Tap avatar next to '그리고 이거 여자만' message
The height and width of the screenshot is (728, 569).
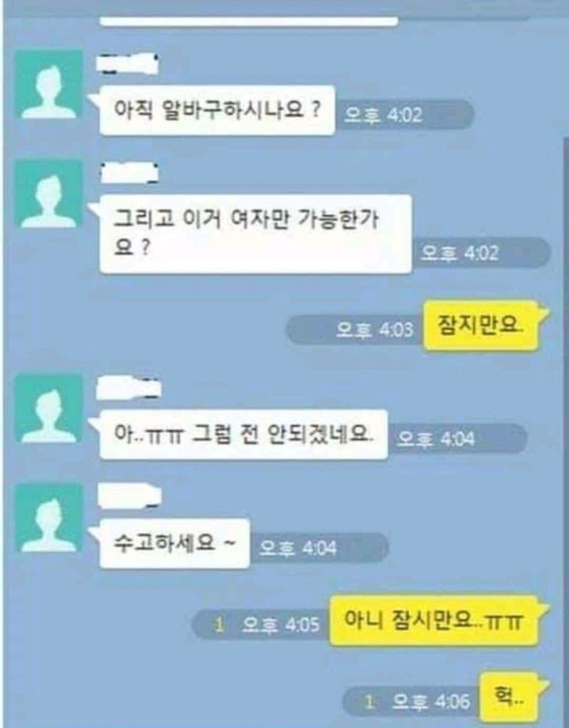[x=49, y=194]
